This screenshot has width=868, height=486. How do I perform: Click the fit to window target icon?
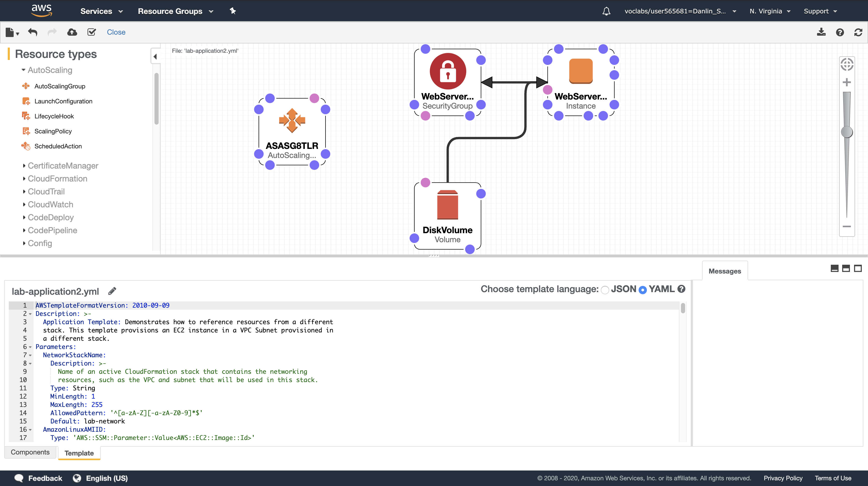click(847, 64)
